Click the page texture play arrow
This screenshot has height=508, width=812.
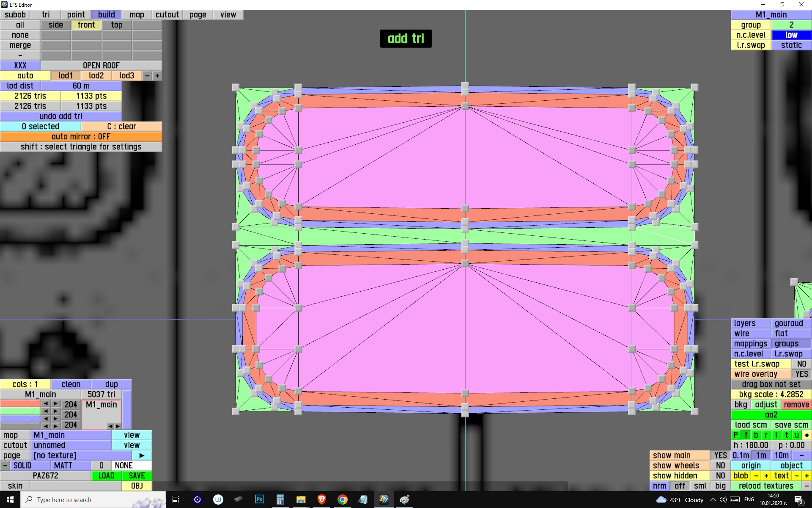(142, 456)
